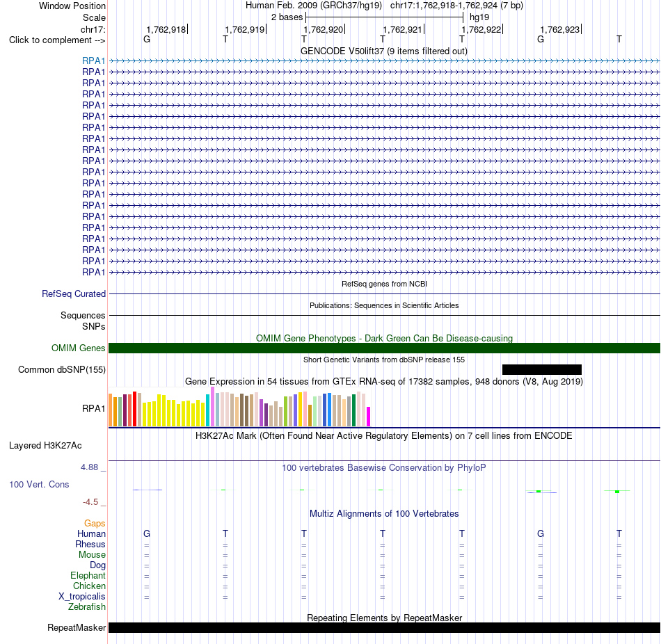Click 'Repeating Elements by RepeatMasker' title

coord(384,618)
